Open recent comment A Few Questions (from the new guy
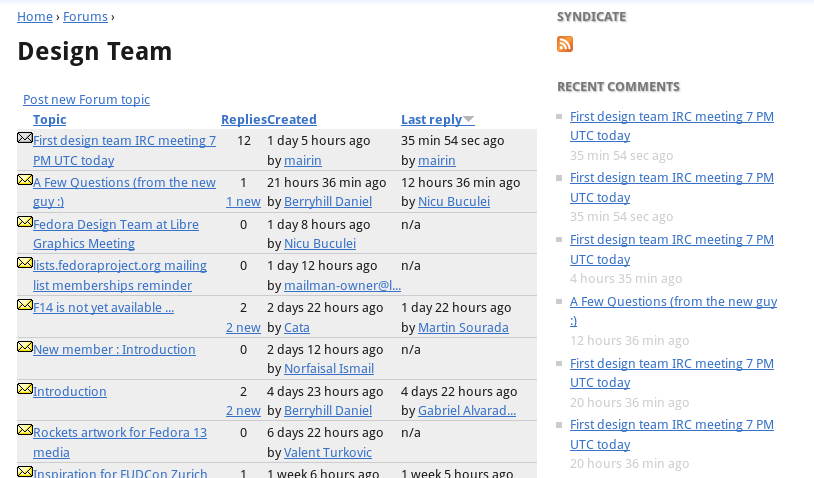The width and height of the screenshot is (814, 478). click(673, 311)
